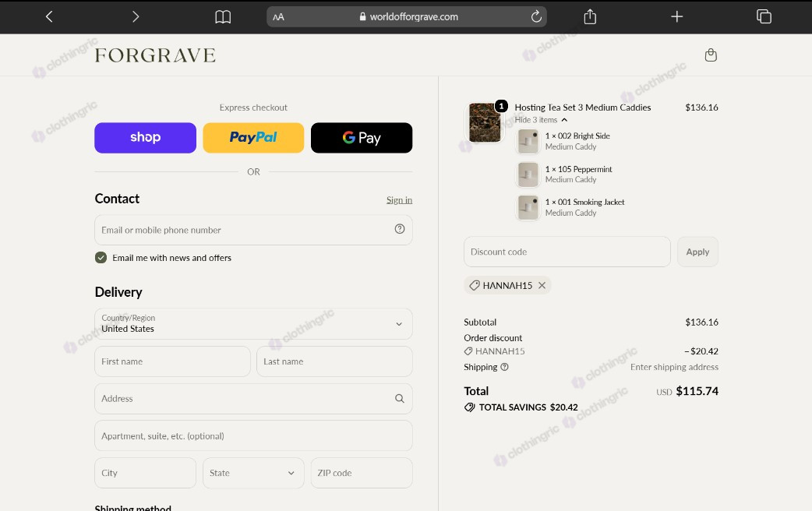The height and width of the screenshot is (511, 812).
Task: Focus the City field
Action: point(145,473)
